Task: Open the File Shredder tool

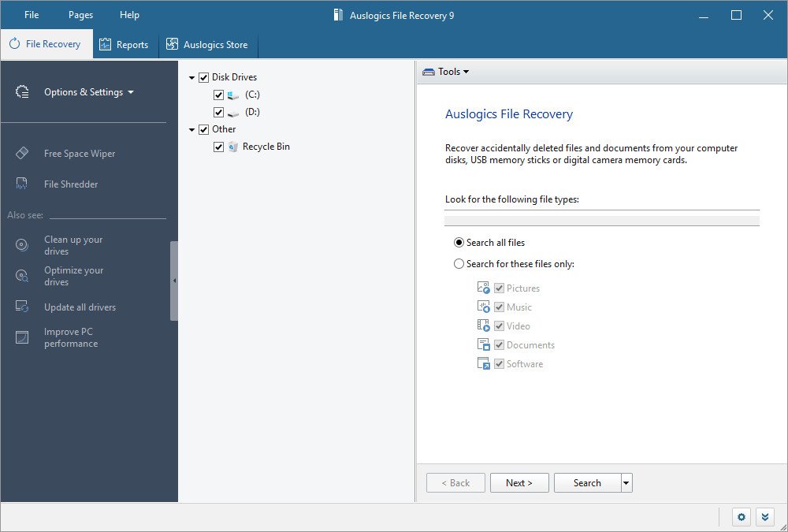Action: coord(72,184)
